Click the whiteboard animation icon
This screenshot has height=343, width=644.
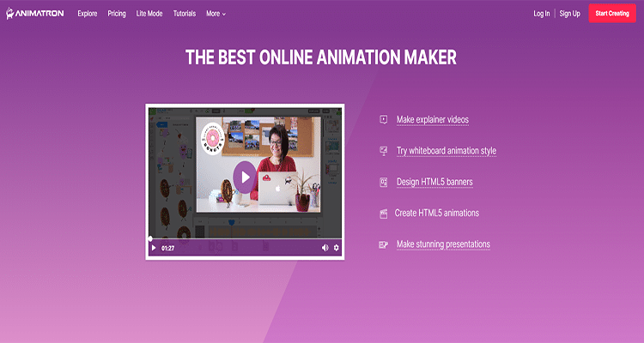(383, 151)
